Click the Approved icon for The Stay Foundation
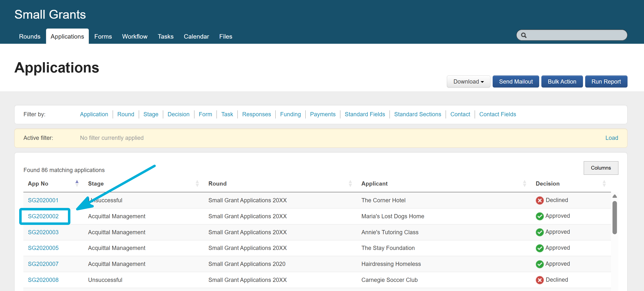Image resolution: width=644 pixels, height=291 pixels. (539, 248)
